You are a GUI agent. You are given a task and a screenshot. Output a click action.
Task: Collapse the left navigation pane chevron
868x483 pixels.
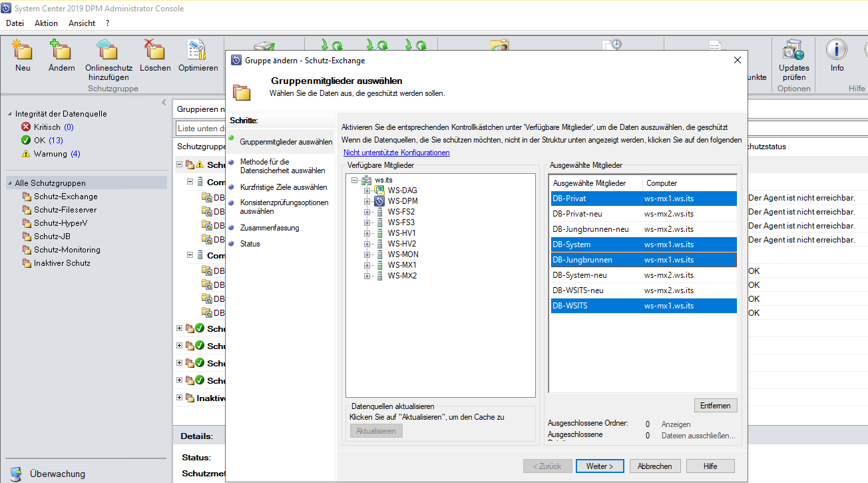click(x=164, y=102)
